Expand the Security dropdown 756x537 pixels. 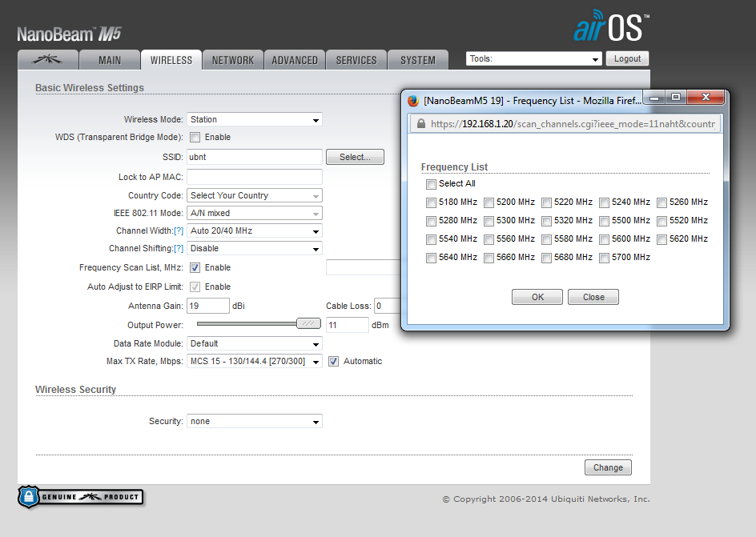[255, 421]
